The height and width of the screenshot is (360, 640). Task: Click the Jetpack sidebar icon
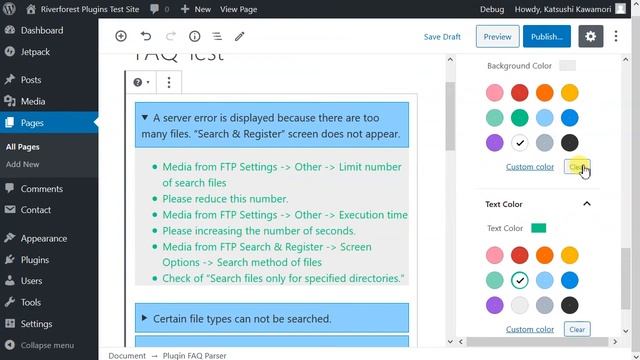point(10,52)
